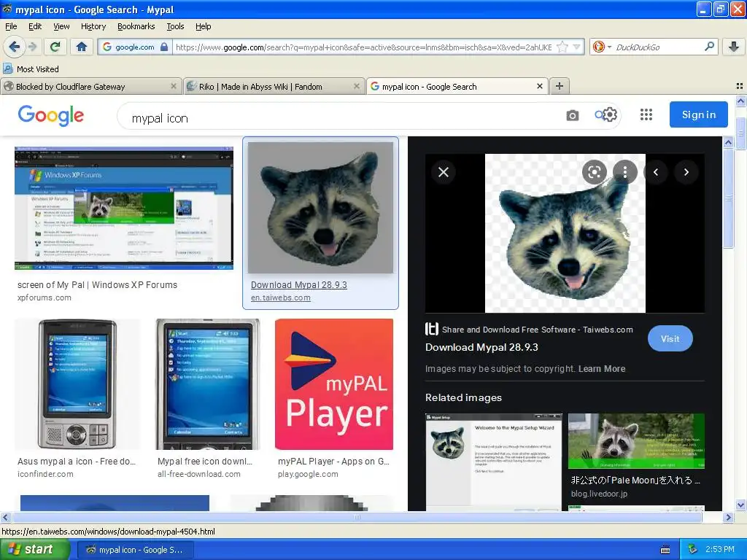This screenshot has width=747, height=560.
Task: Close the Blocked by Cloudflare Gateway tab
Action: pos(174,86)
